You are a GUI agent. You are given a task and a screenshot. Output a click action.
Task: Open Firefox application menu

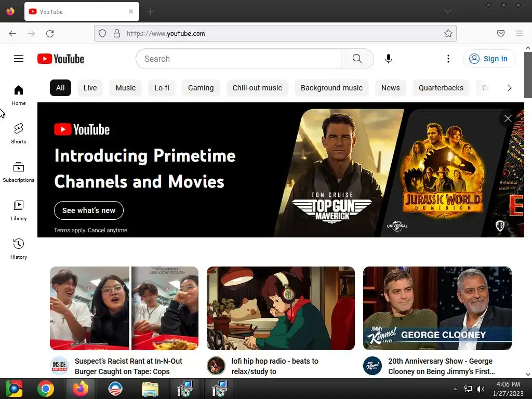[520, 33]
